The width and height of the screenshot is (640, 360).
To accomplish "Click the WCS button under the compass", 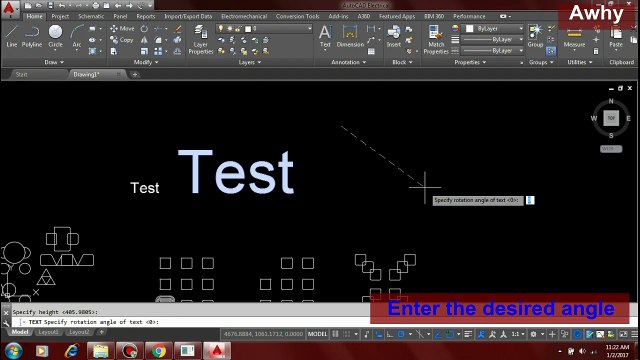I will [x=611, y=149].
